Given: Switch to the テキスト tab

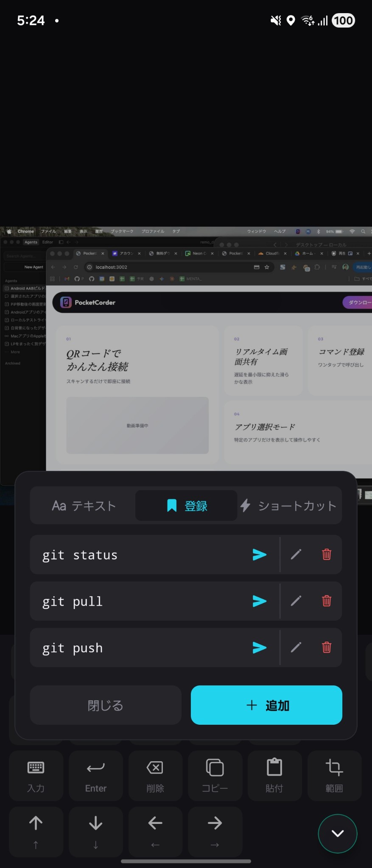Looking at the screenshot, I should point(84,506).
